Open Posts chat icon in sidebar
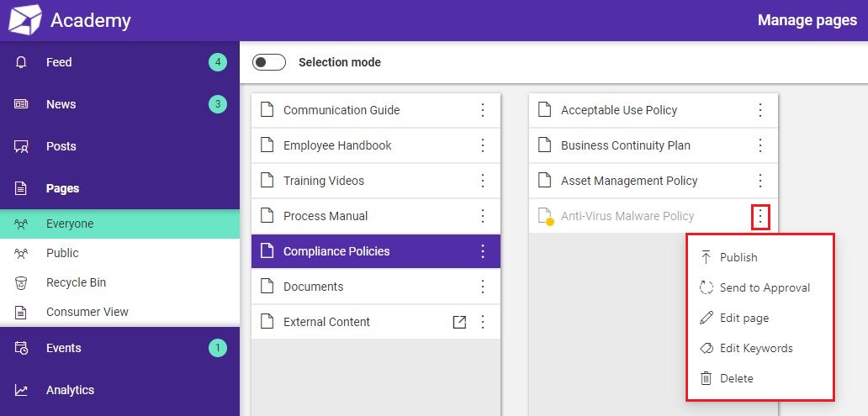 coord(21,146)
